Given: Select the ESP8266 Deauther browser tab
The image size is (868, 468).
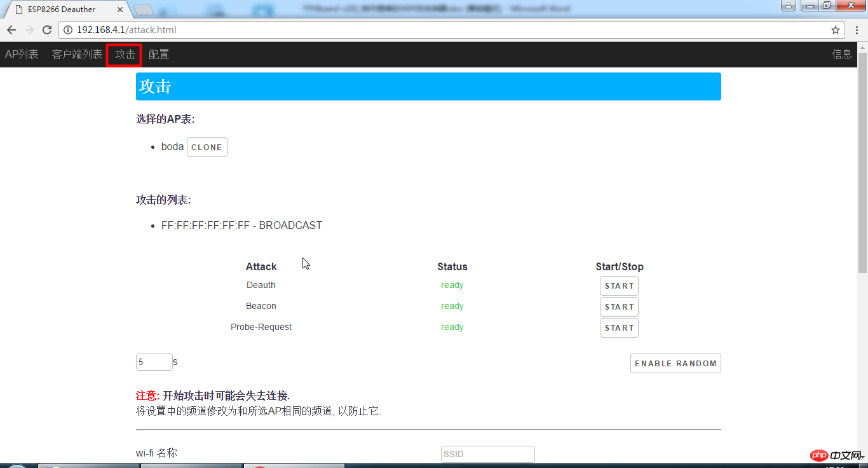Looking at the screenshot, I should click(x=67, y=10).
